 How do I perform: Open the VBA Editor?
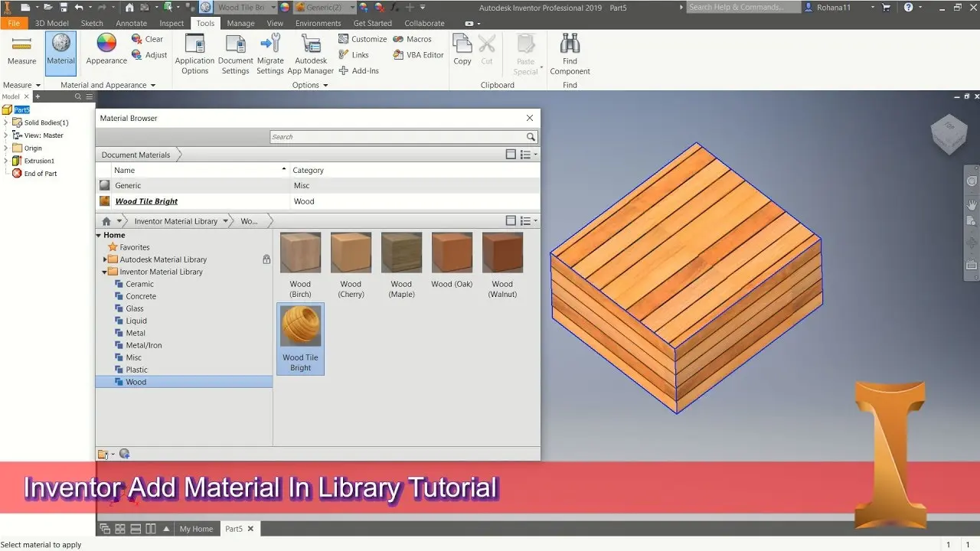419,55
